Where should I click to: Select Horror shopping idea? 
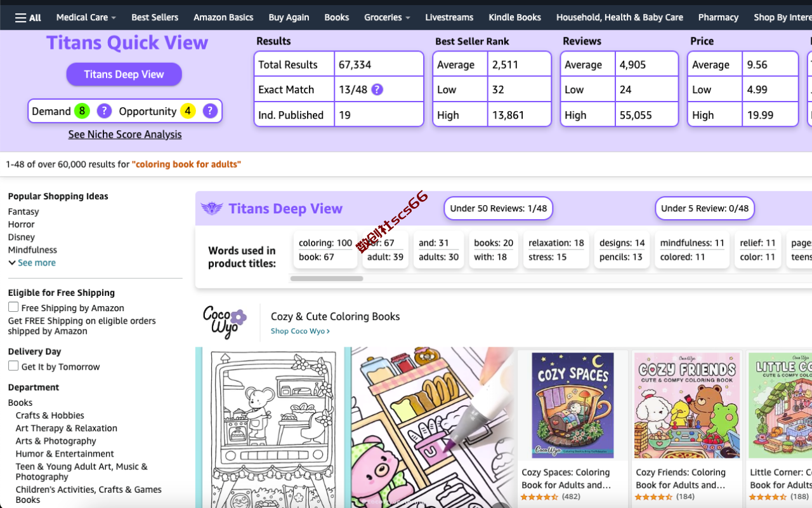click(22, 224)
